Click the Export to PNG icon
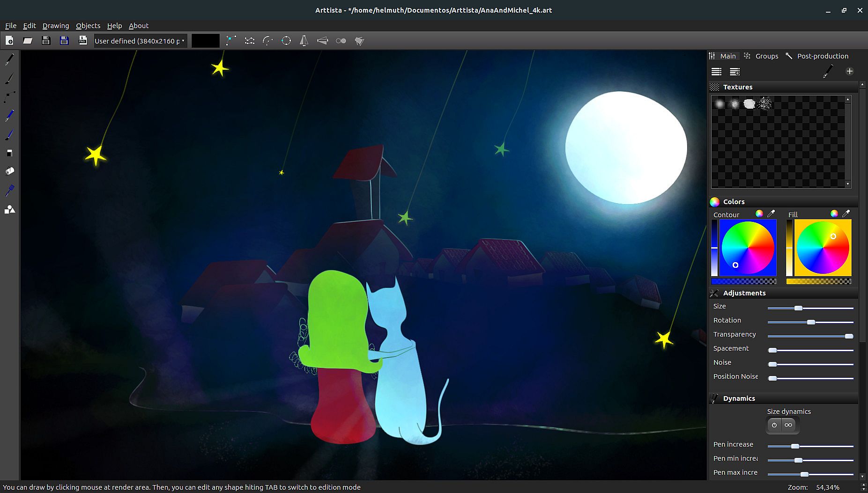 pos(83,41)
